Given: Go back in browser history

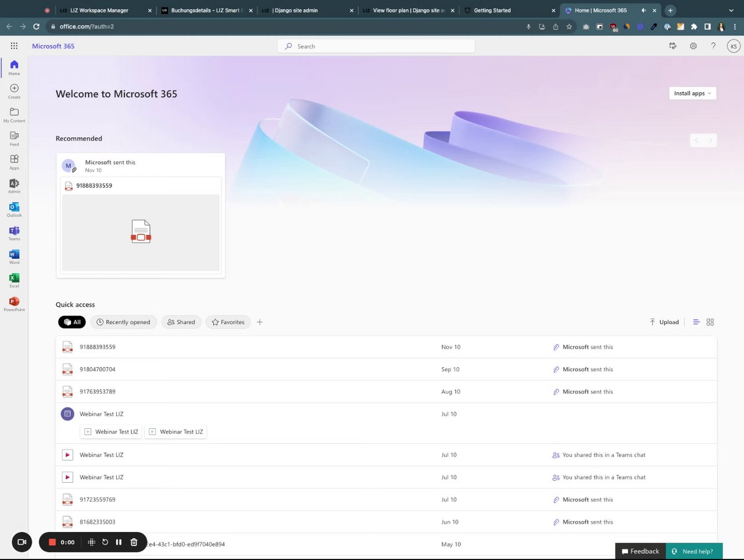Looking at the screenshot, I should click(x=9, y=26).
